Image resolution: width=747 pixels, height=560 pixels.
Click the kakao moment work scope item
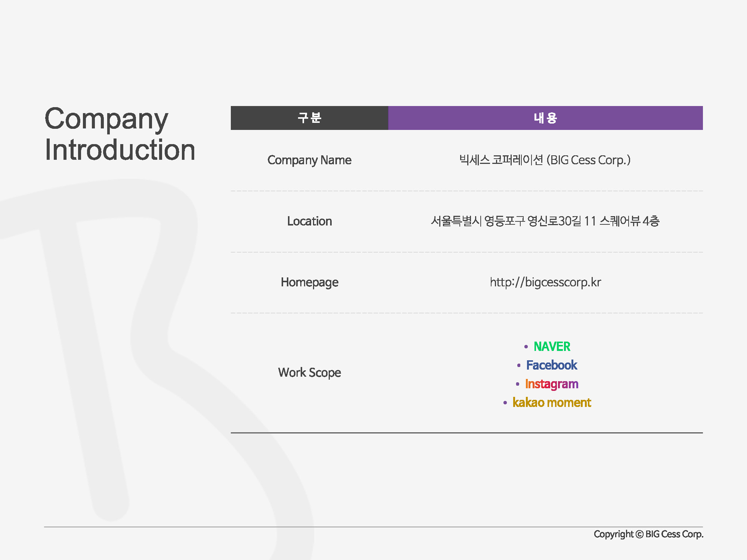click(x=551, y=402)
